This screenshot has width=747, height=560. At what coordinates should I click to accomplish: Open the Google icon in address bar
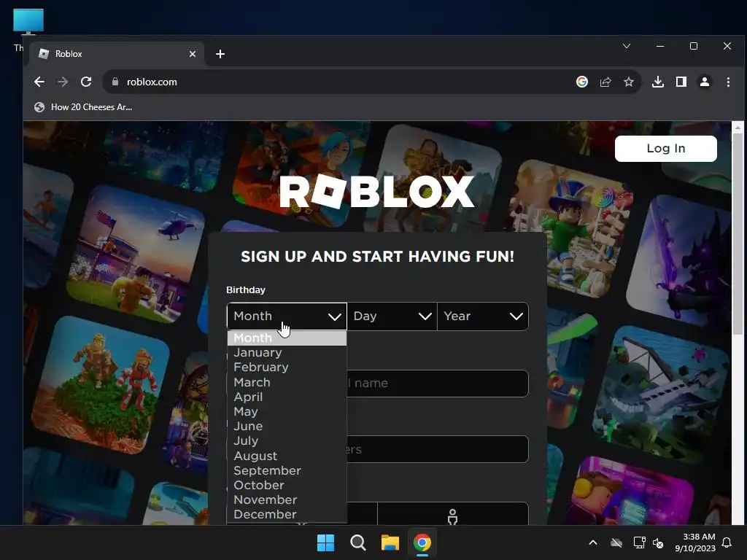tap(581, 82)
